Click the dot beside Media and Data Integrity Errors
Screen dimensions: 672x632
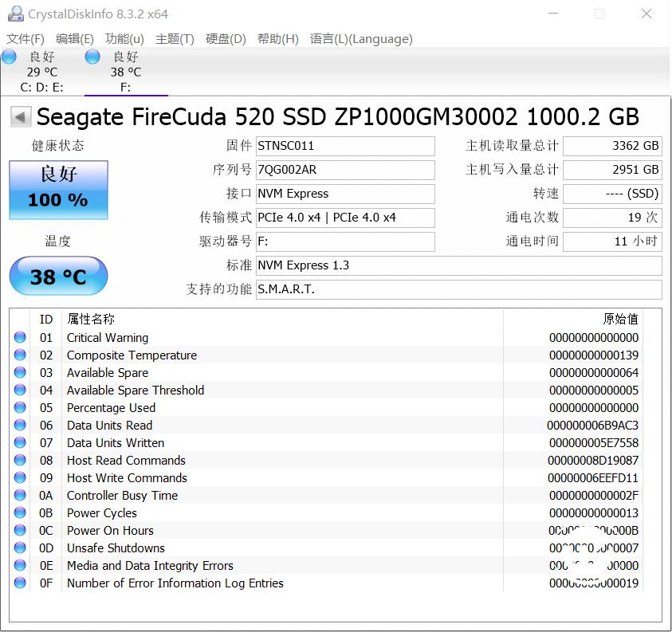[x=19, y=565]
